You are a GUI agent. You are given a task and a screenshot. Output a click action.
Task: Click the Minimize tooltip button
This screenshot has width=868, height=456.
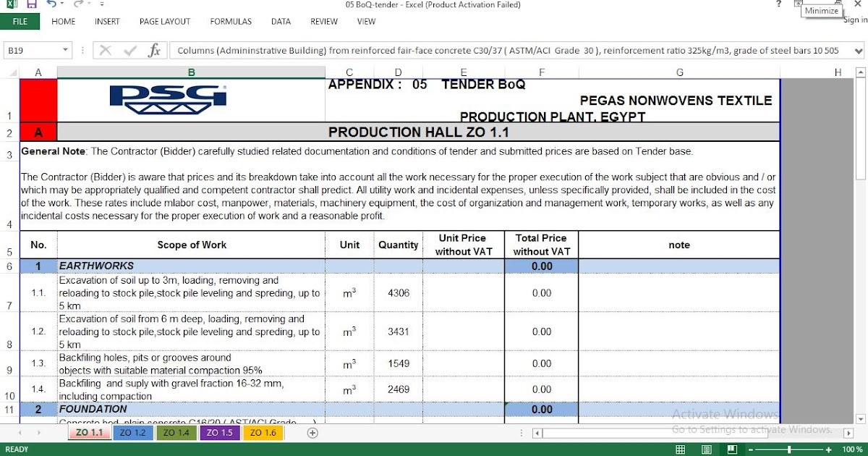click(x=821, y=11)
